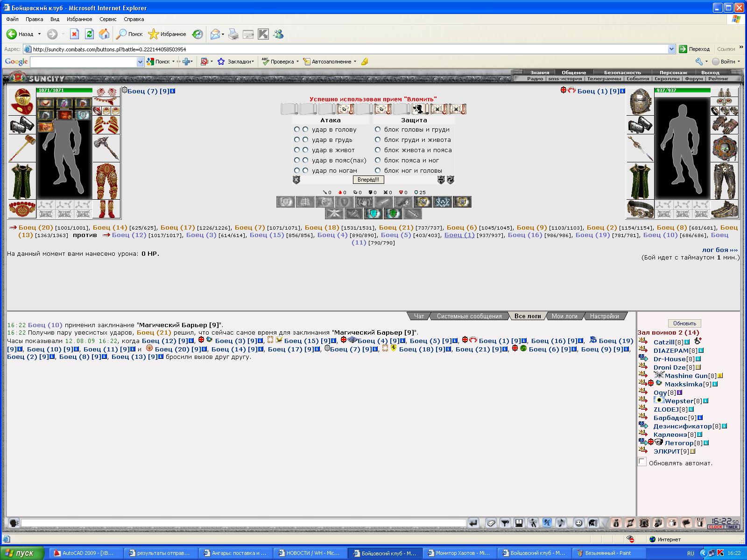Click the helmet equipment slot of Боец (7)
This screenshot has height=560, width=747.
(22, 101)
